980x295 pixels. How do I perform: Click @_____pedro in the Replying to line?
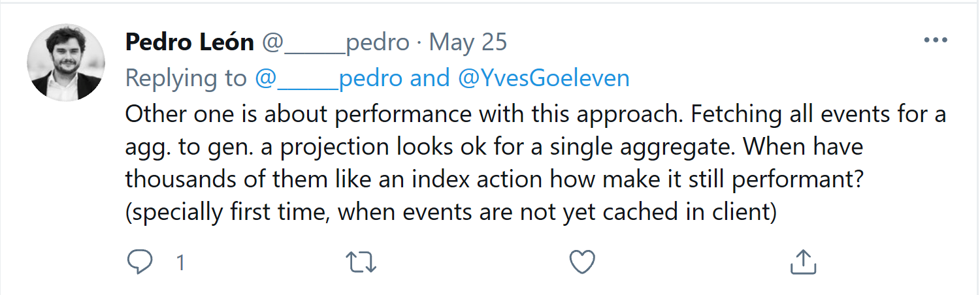coord(329,78)
